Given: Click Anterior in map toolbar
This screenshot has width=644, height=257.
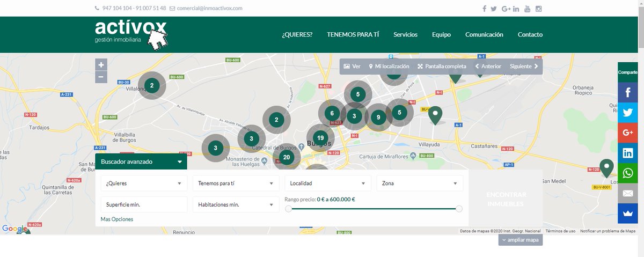Looking at the screenshot, I should coord(488,67).
